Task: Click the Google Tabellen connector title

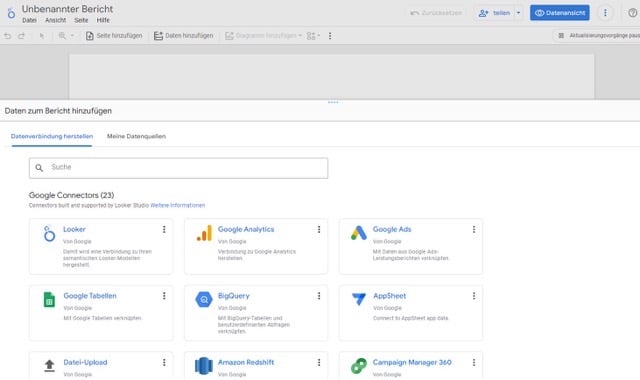Action: tap(90, 296)
